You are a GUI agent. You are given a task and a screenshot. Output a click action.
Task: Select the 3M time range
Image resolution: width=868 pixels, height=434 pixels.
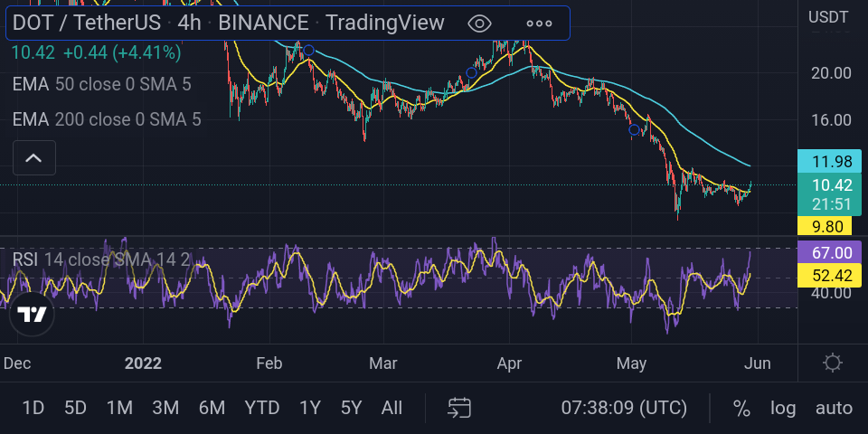coord(165,409)
